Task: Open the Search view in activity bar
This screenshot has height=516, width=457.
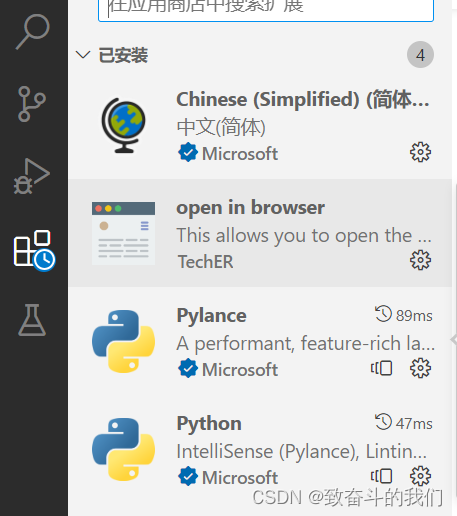Action: [x=33, y=32]
